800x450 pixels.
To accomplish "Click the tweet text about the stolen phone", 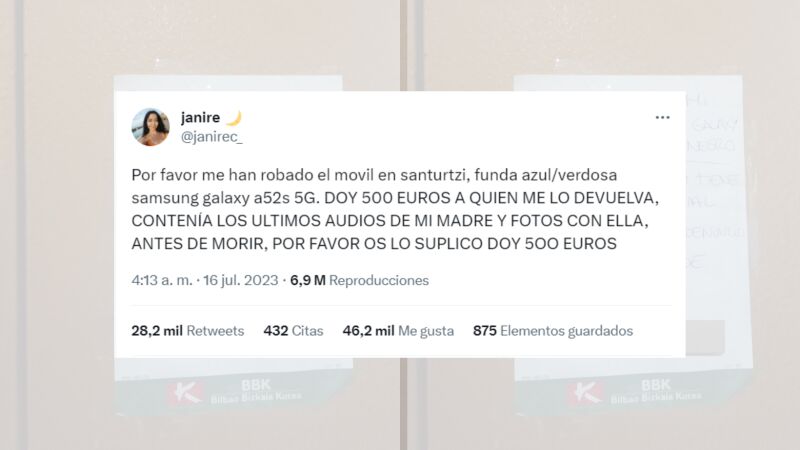I will pos(395,209).
